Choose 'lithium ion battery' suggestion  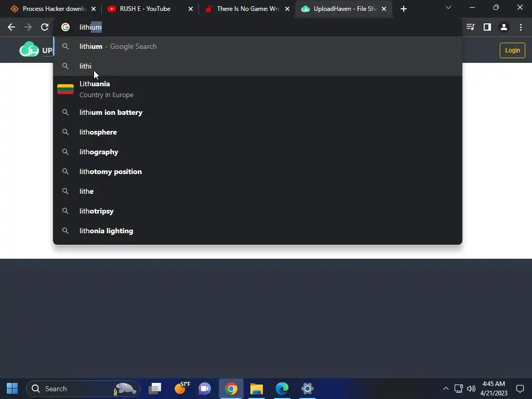[x=258, y=112]
